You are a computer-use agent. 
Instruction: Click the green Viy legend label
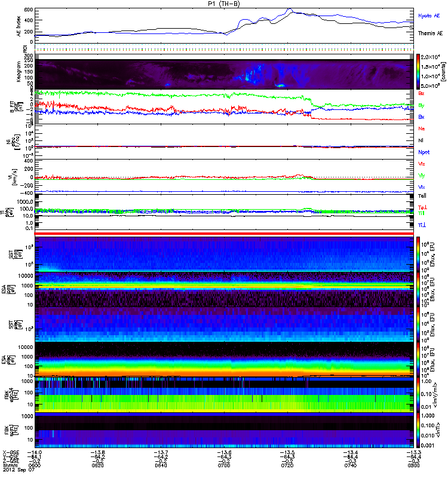(x=422, y=176)
